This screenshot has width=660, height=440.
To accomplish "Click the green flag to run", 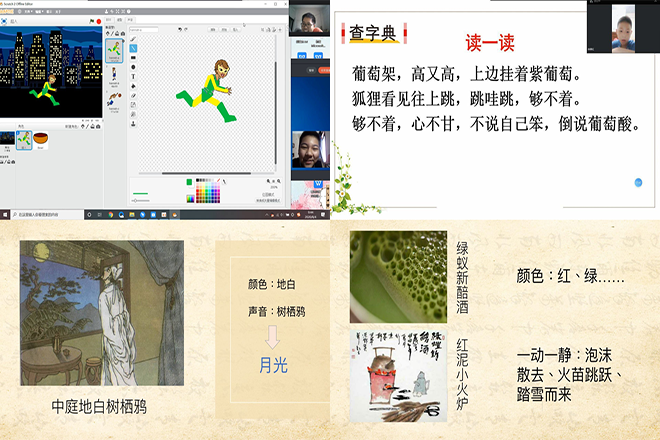I will pyautogui.click(x=91, y=20).
